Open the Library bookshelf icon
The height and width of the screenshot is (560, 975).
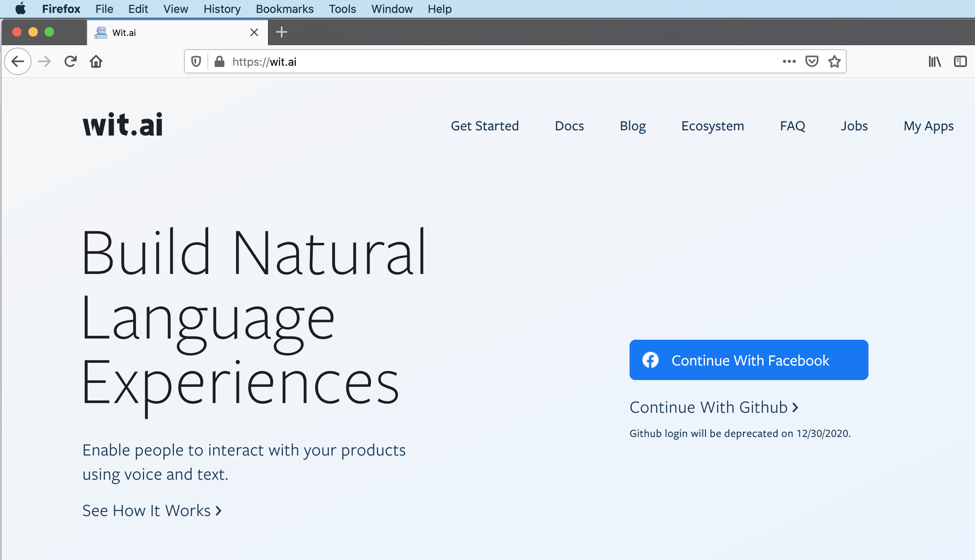click(x=935, y=62)
